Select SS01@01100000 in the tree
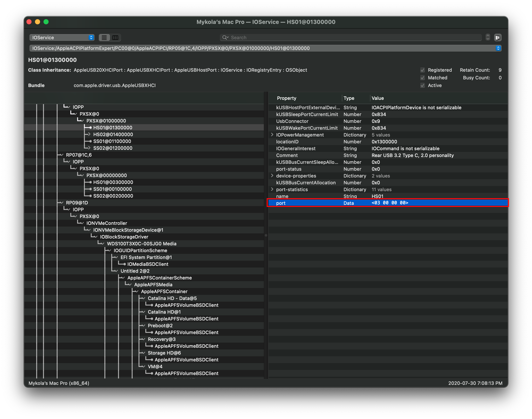The height and width of the screenshot is (419, 532). click(112, 141)
